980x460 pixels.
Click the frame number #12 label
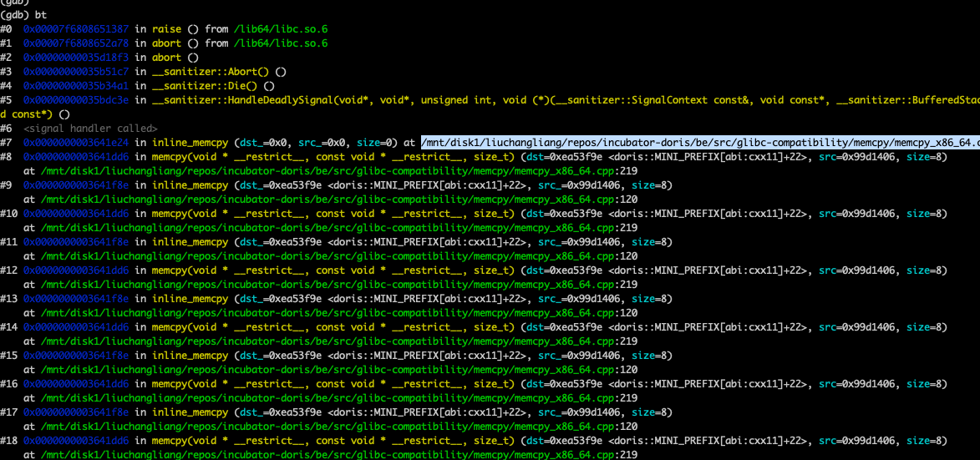click(x=8, y=270)
